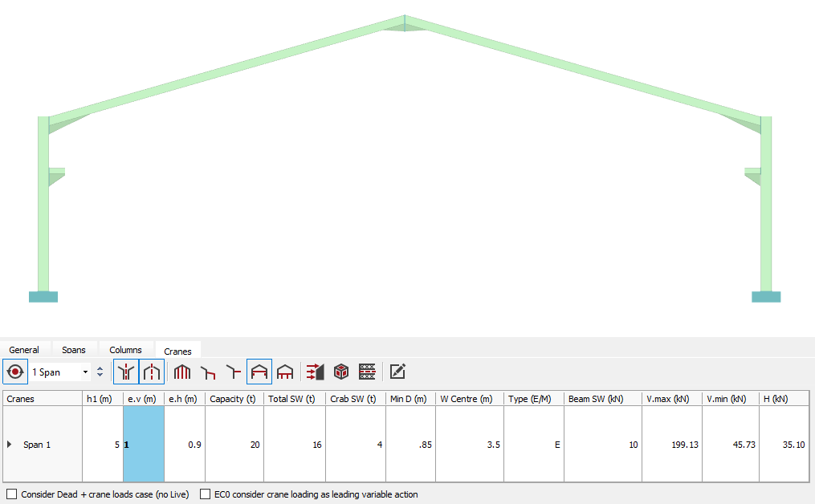Screen dimensions: 815x504
Task: Switch to the Spans tab
Action: tap(74, 350)
